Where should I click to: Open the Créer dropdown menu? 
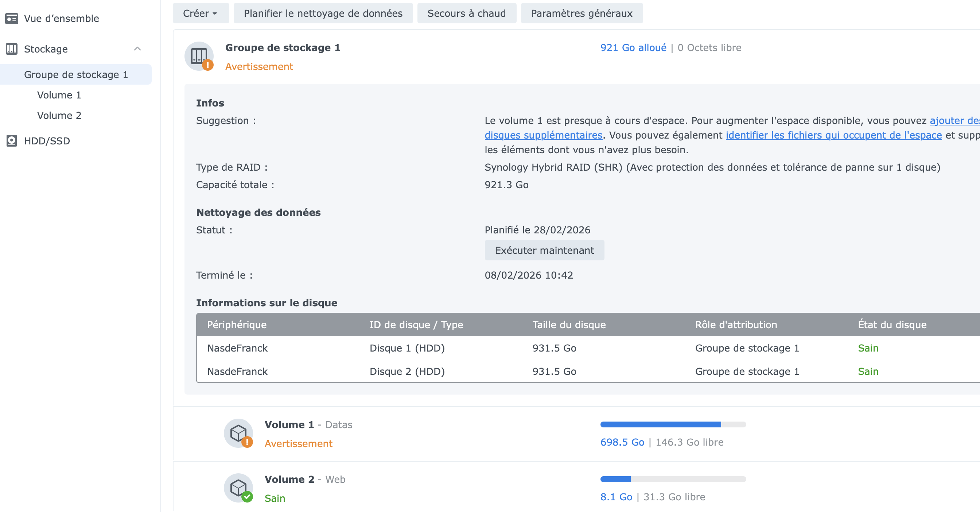[x=201, y=13]
